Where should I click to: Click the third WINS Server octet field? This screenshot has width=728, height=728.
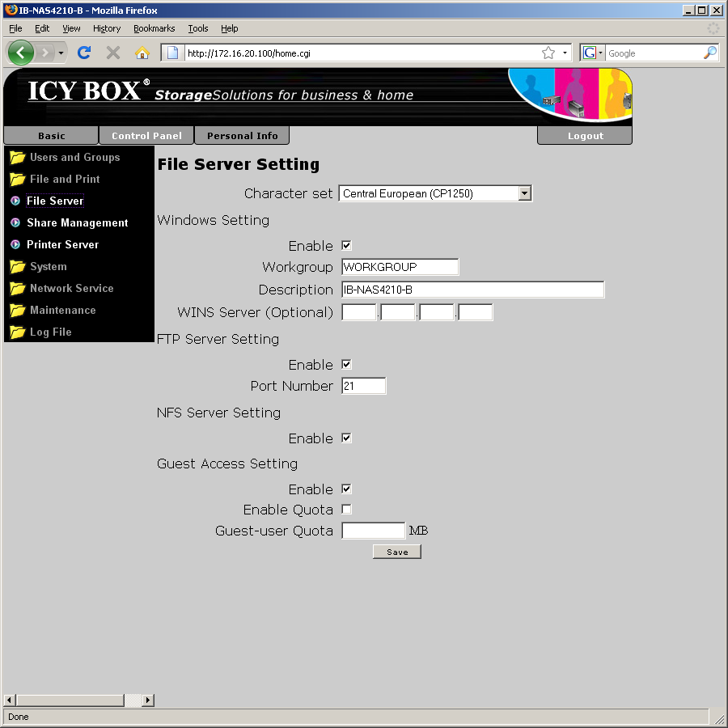(x=437, y=312)
